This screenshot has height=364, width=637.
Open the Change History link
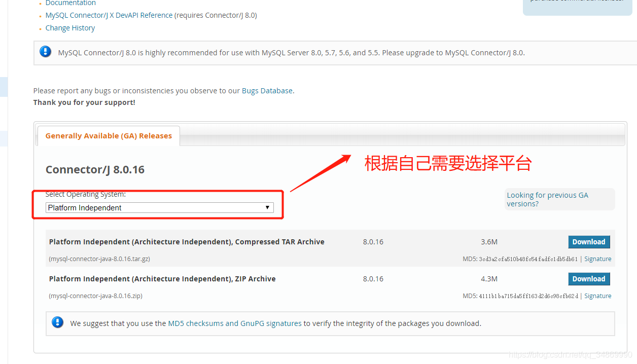click(70, 28)
